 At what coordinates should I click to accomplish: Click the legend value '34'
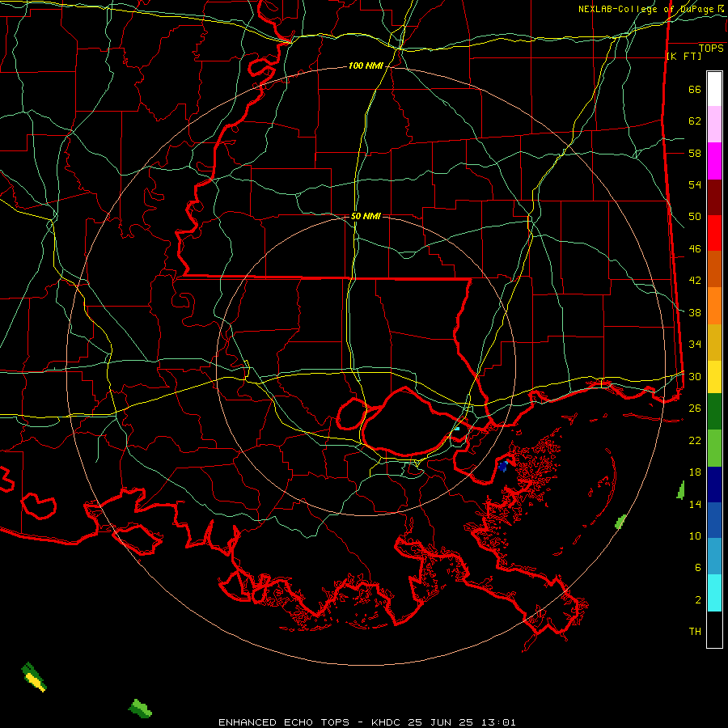click(x=695, y=345)
